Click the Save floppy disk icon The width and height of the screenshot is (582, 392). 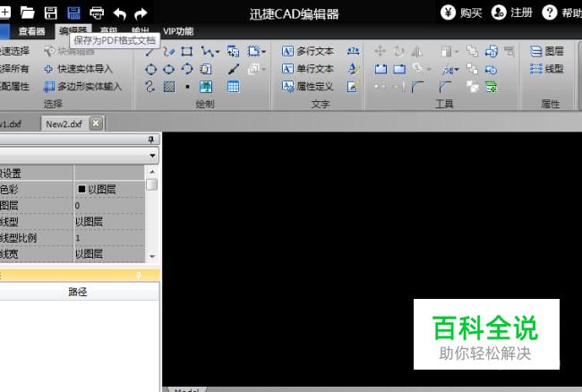51,13
